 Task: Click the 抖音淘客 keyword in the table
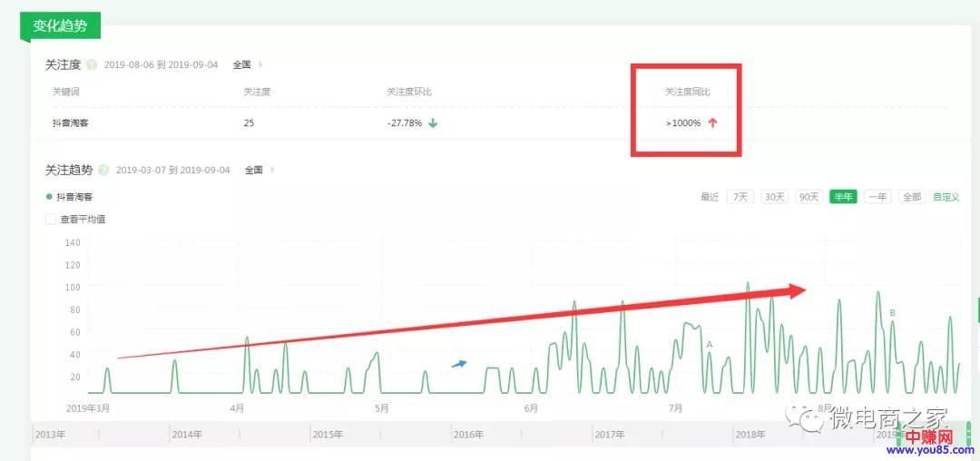click(x=71, y=123)
